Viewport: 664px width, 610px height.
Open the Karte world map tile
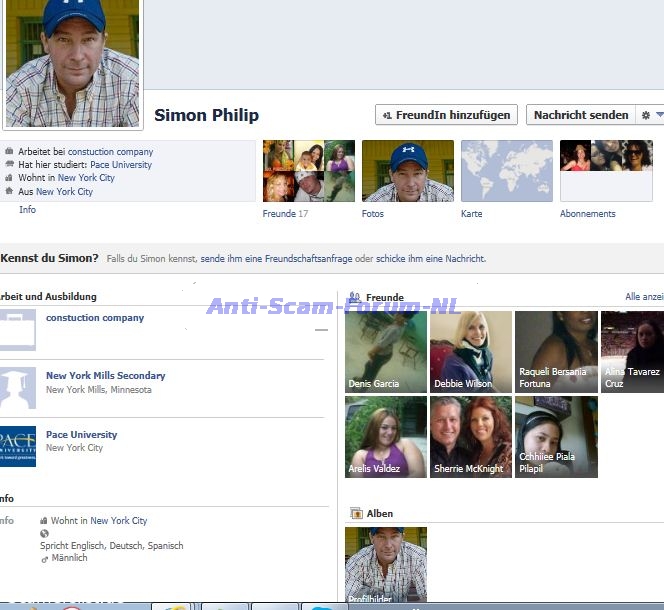(x=506, y=171)
